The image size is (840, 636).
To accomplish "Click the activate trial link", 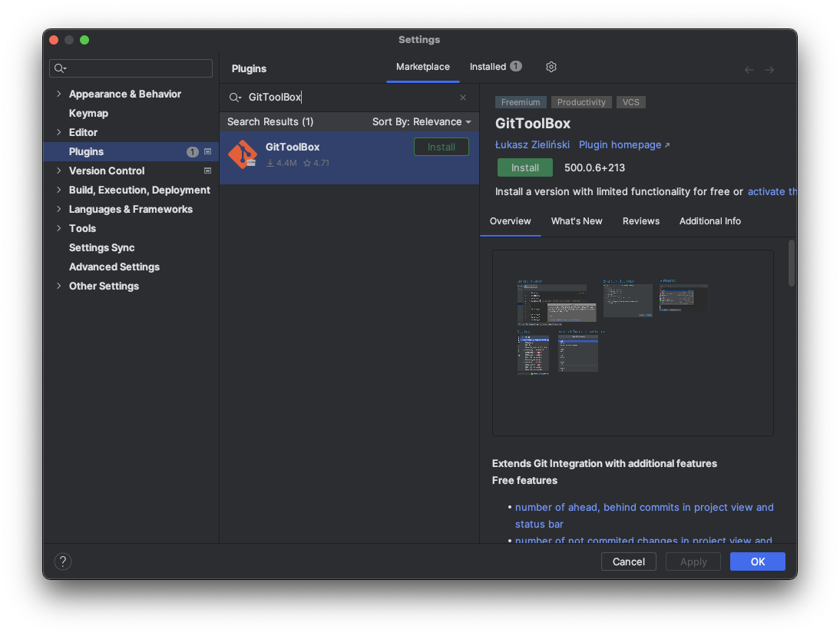I will (772, 192).
